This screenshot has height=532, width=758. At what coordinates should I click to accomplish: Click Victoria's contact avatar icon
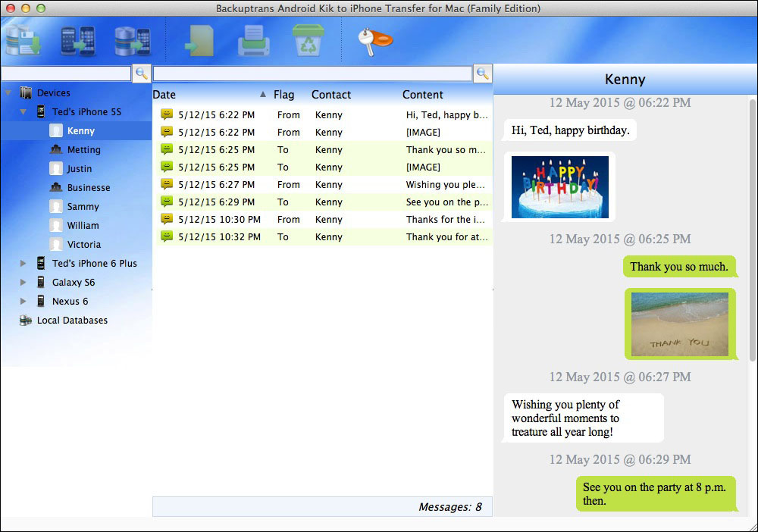tap(56, 244)
